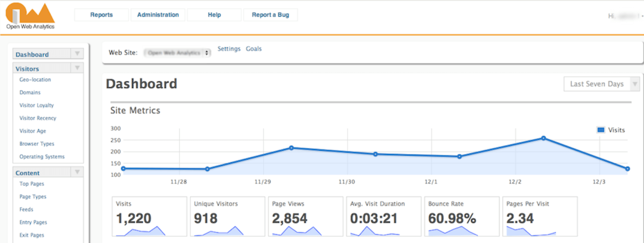Click the Pages Per Visit sparkline

pos(531,231)
